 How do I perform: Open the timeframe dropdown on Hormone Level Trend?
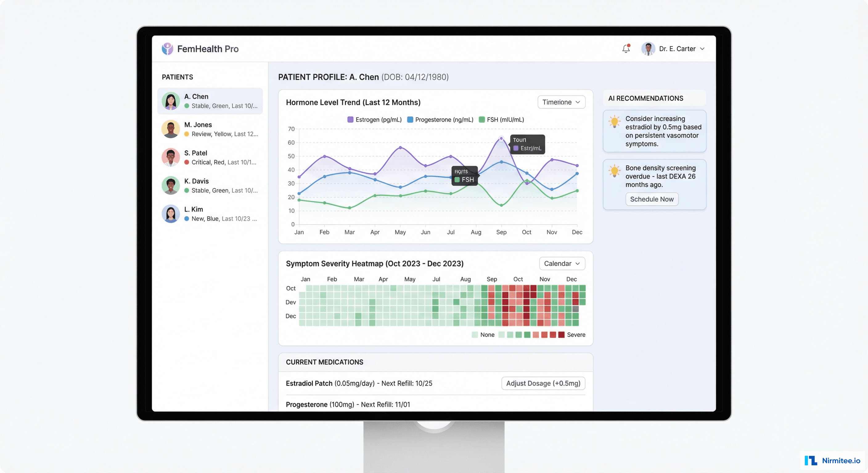click(x=561, y=102)
